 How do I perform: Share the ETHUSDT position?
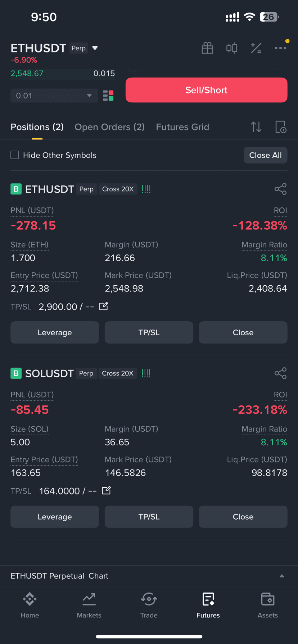point(280,189)
